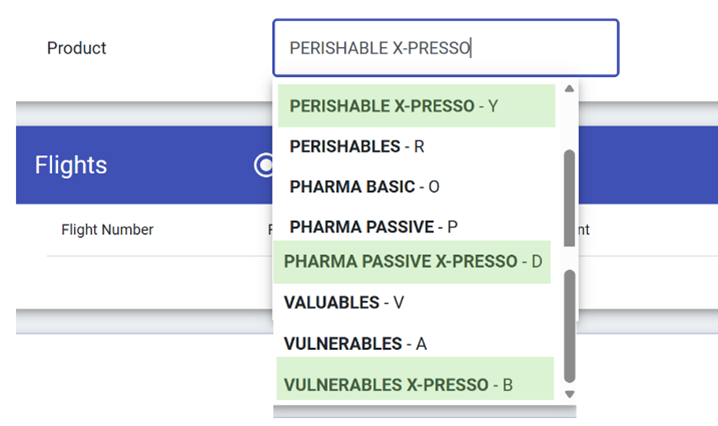
Task: Select VALUABLES - V in product list
Action: (345, 302)
